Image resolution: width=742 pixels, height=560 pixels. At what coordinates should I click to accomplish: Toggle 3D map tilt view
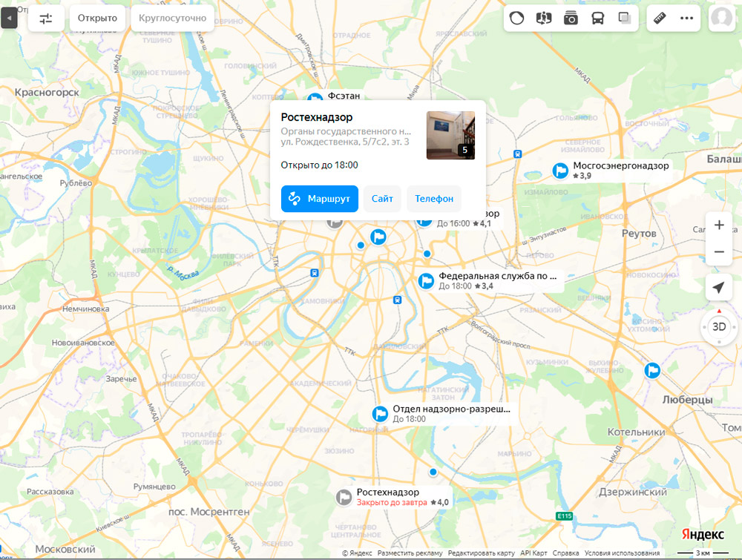click(718, 326)
